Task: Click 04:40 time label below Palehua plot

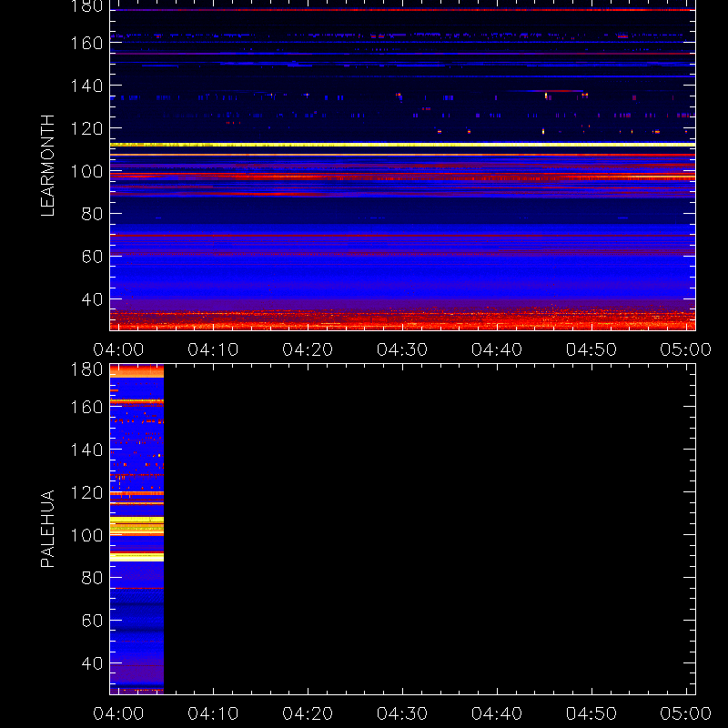Action: [x=497, y=713]
